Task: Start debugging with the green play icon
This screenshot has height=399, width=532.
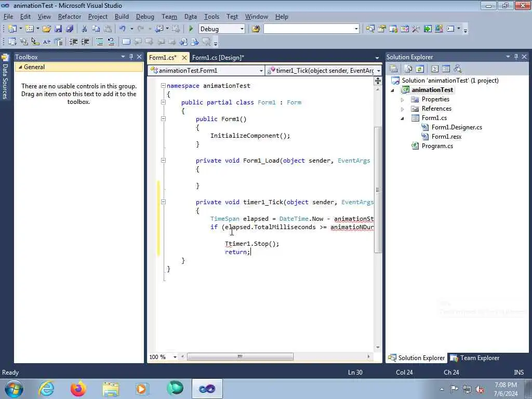Action: coord(191,29)
